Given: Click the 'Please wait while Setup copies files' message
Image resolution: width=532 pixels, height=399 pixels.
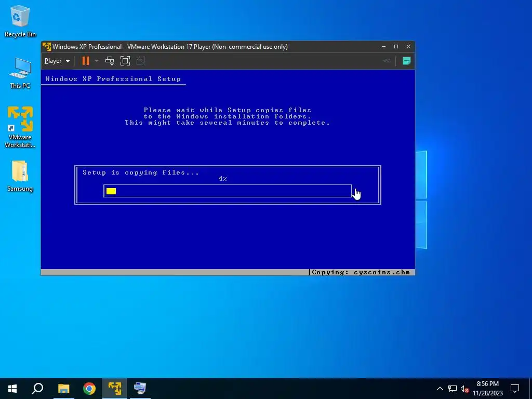Looking at the screenshot, I should coord(228,110).
